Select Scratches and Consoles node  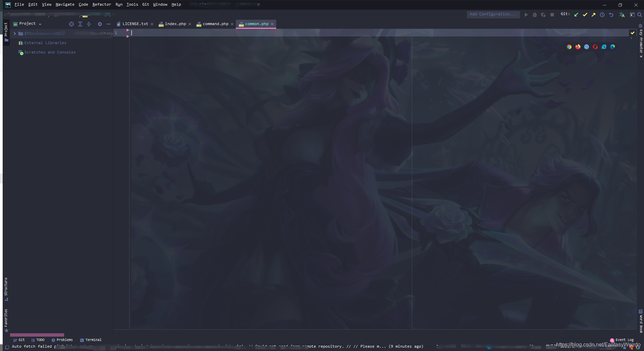pos(50,52)
